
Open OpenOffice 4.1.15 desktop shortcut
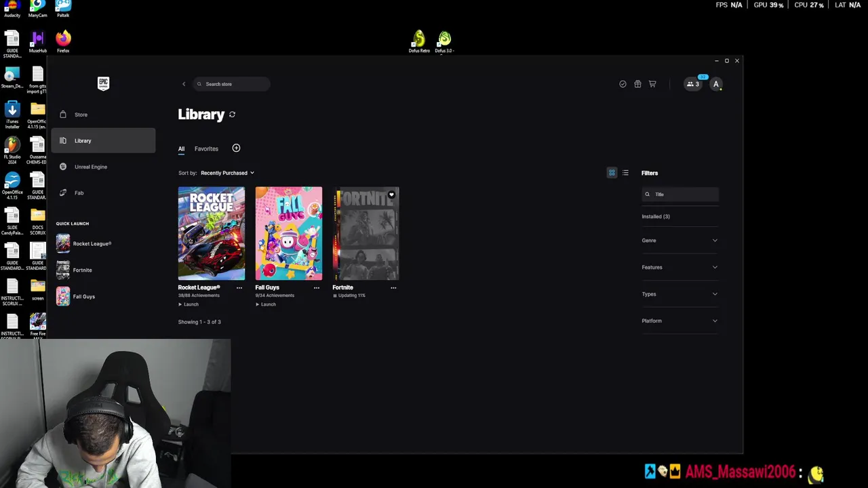tap(12, 186)
